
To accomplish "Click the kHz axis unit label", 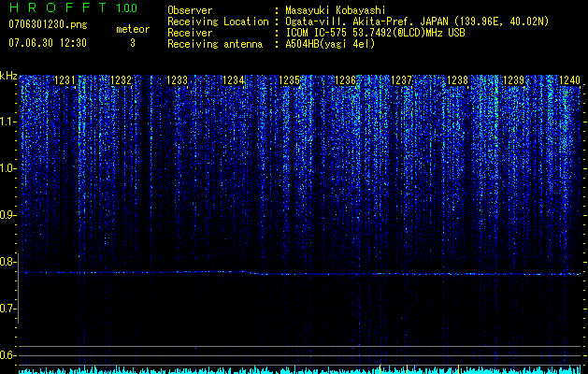I will point(8,76).
